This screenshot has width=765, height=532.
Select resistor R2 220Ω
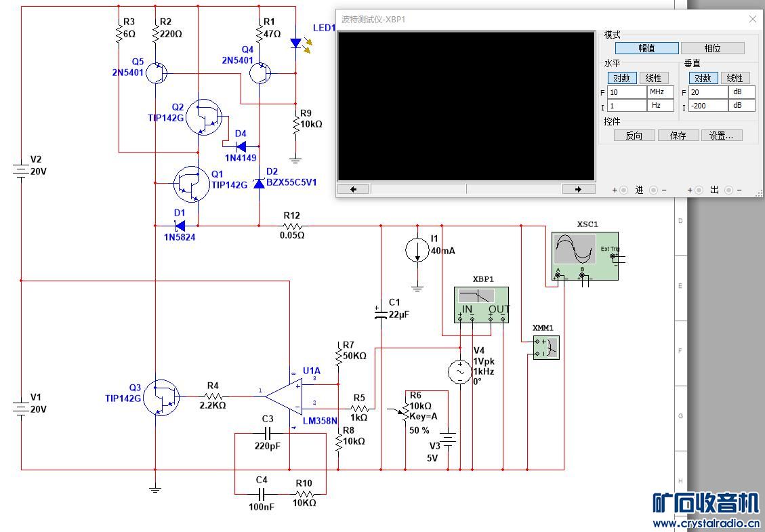(x=155, y=33)
